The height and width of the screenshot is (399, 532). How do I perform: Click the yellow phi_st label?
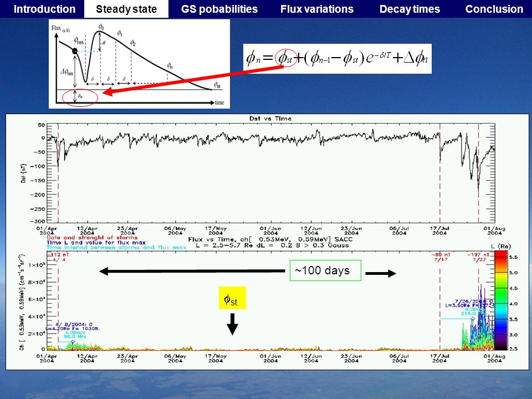coord(232,298)
